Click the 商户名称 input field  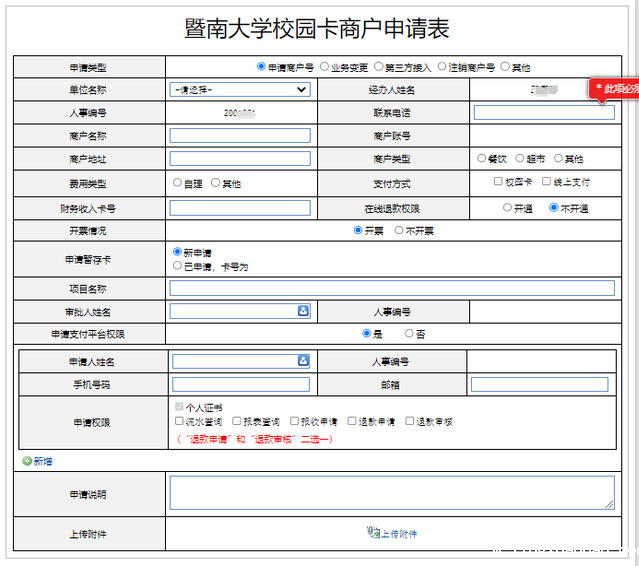tap(240, 136)
